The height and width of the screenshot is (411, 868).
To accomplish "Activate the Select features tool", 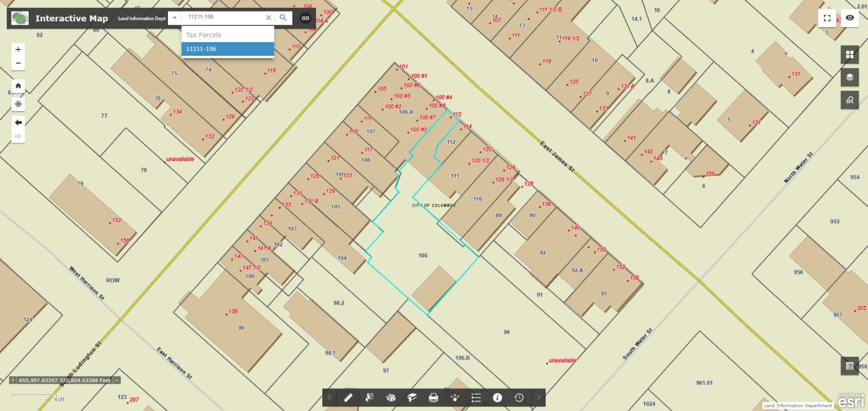I will pyautogui.click(x=369, y=398).
